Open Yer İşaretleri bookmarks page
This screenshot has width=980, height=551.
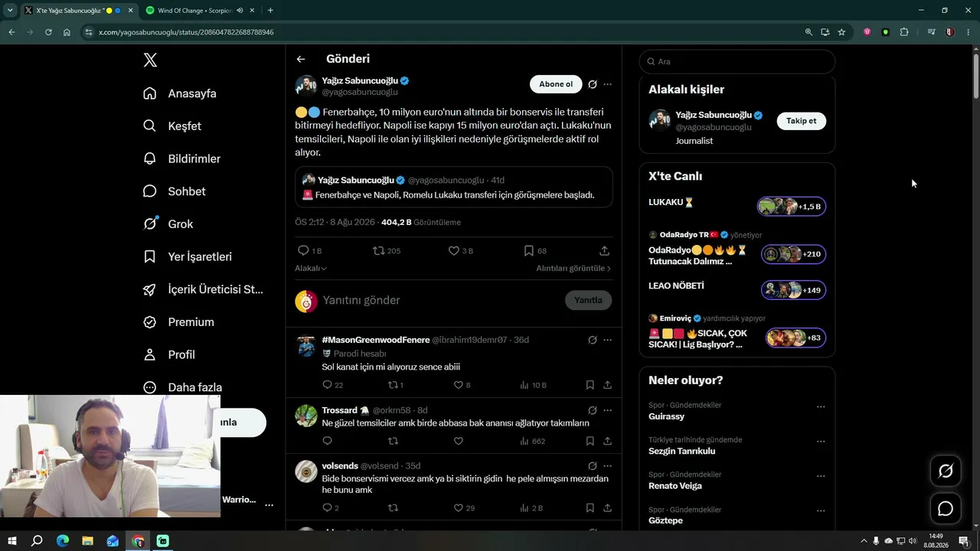(187, 256)
